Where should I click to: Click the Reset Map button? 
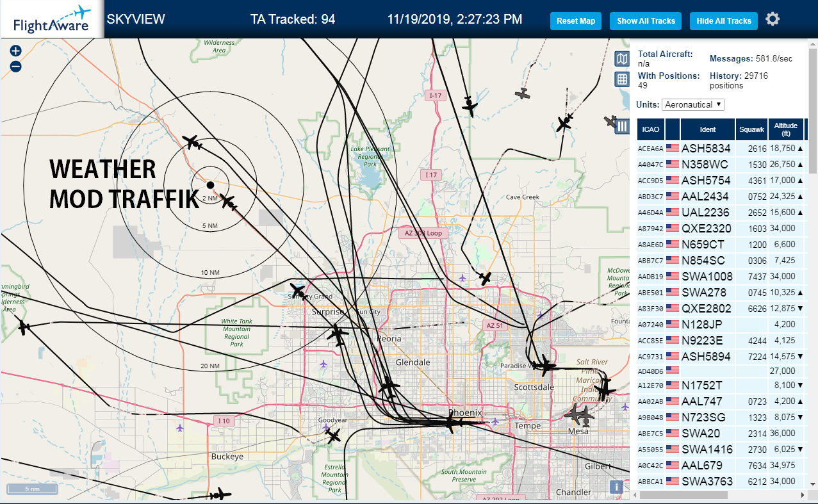coord(576,21)
